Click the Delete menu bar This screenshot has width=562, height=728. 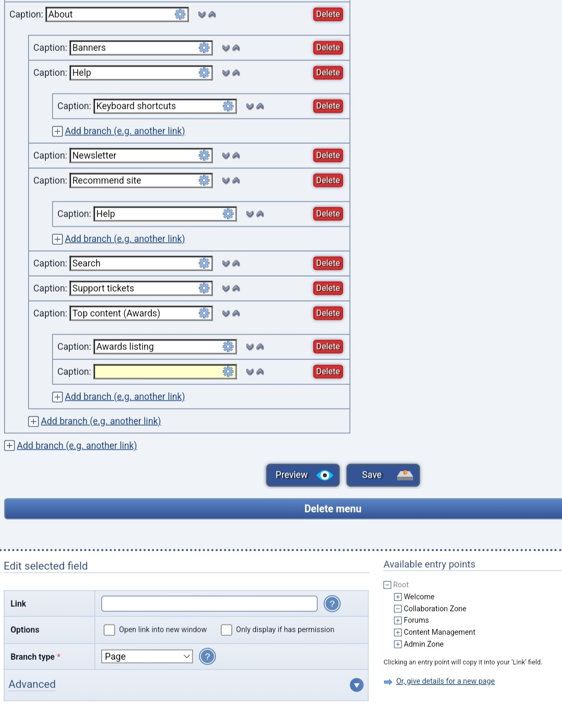click(x=283, y=509)
